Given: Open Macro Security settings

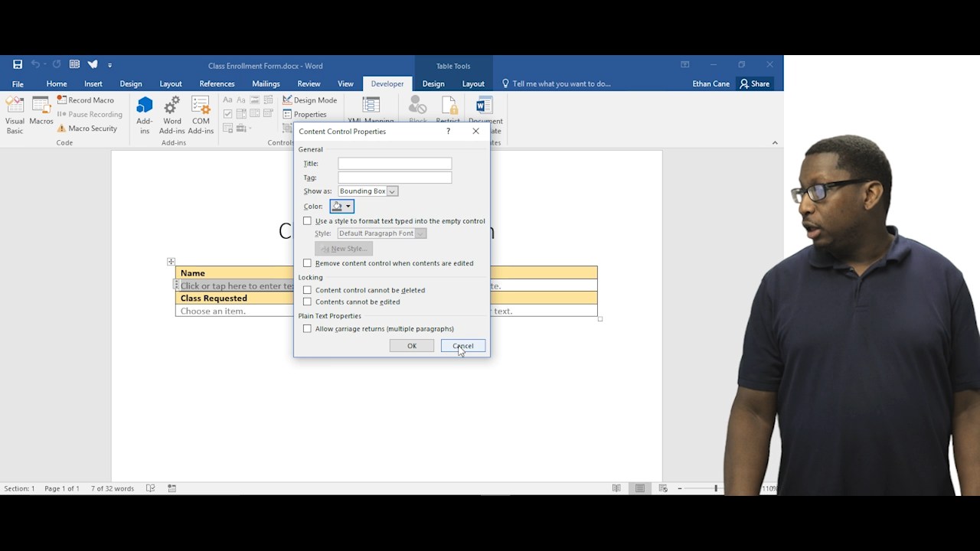Looking at the screenshot, I should 87,129.
